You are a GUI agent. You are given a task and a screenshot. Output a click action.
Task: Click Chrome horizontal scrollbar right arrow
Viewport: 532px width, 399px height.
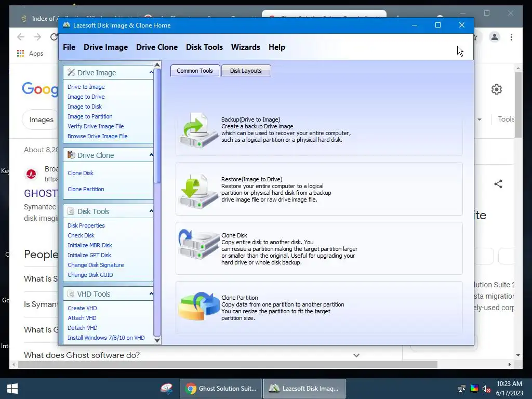509,364
